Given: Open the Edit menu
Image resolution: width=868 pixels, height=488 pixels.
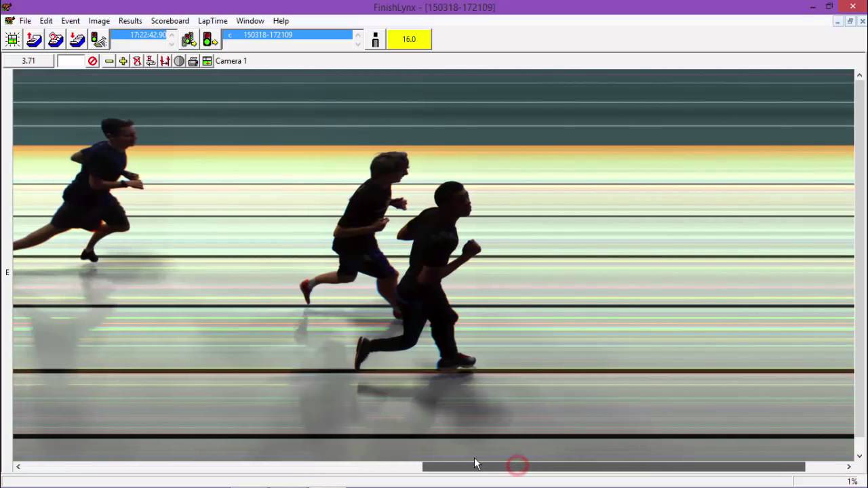Looking at the screenshot, I should (46, 21).
